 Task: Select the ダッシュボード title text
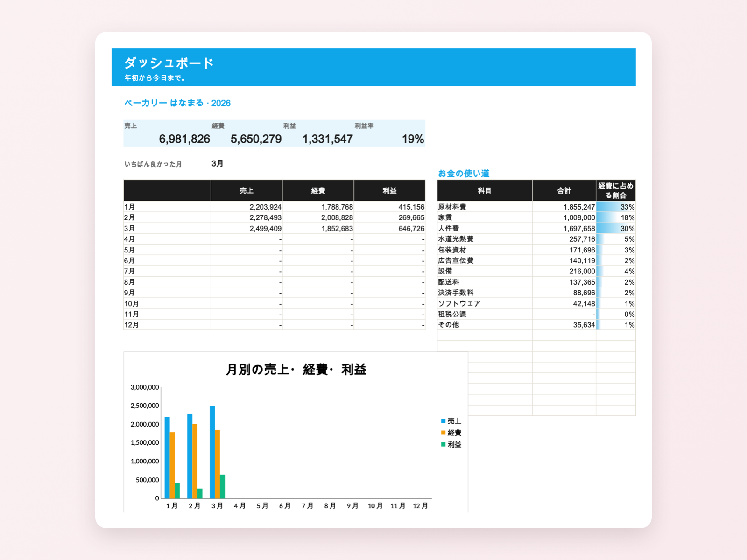(x=169, y=63)
